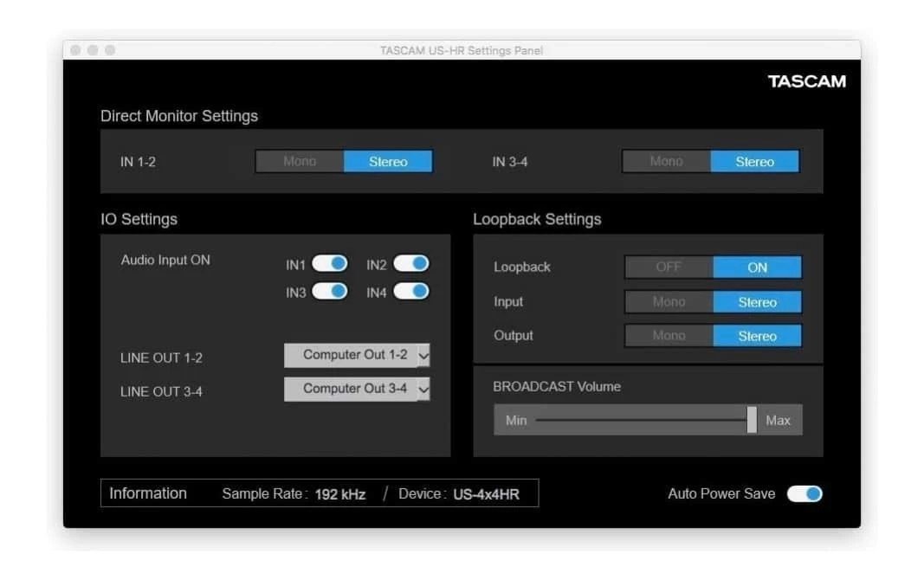924x580 pixels.
Task: Click the TASCAM logo
Action: 806,82
